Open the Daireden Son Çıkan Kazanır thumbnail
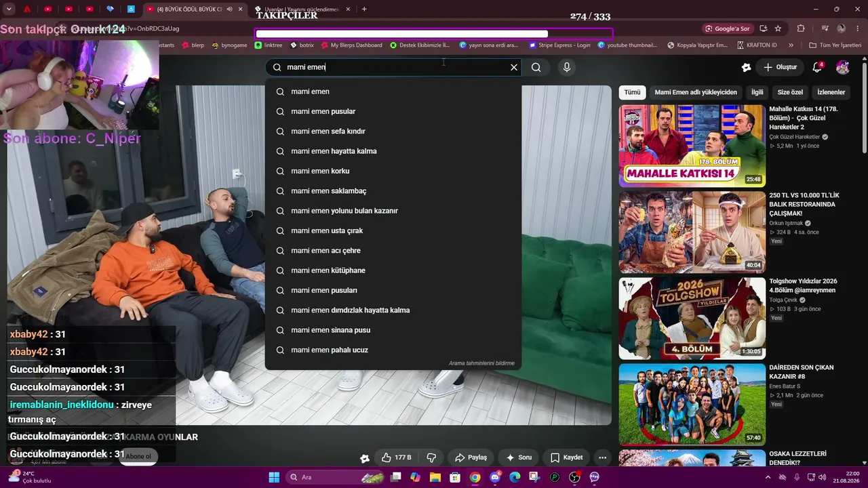This screenshot has height=488, width=868. [692, 405]
